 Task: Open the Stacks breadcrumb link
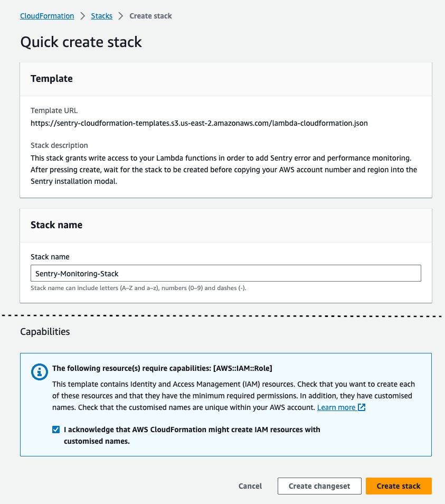[x=101, y=16]
